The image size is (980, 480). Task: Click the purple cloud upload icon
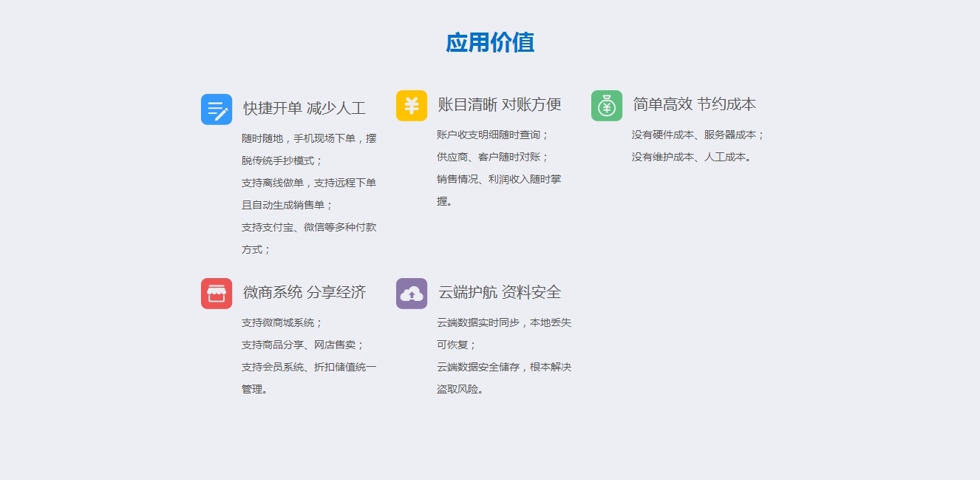412,294
